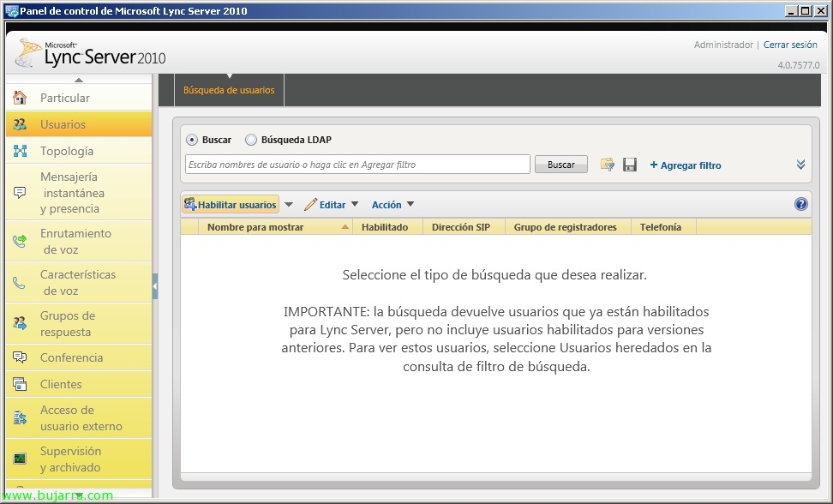Open Características de voz section
The width and height of the screenshot is (833, 504).
(79, 283)
